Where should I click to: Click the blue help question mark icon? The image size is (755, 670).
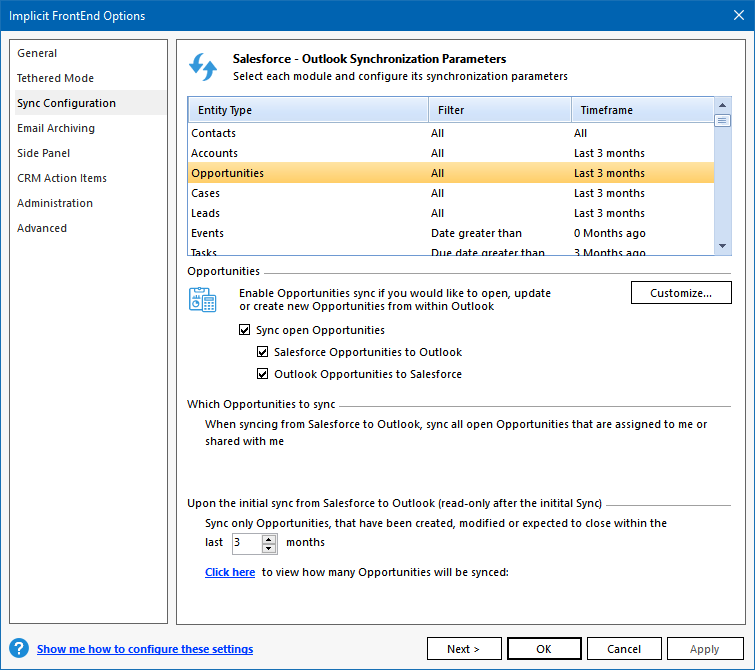click(x=19, y=649)
